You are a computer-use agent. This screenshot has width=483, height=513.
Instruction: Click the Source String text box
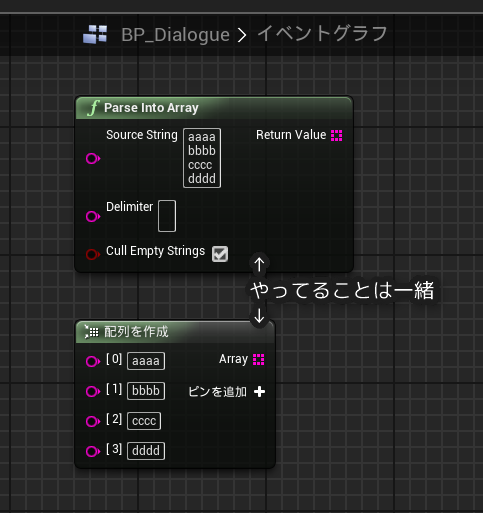click(x=202, y=158)
